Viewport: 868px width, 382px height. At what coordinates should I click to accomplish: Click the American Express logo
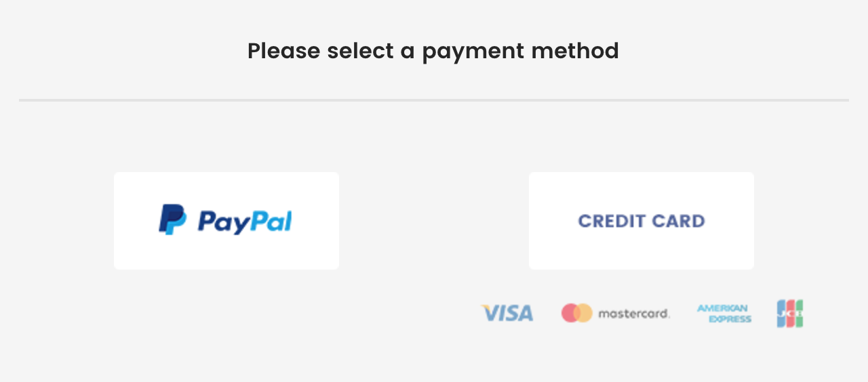[x=724, y=314]
